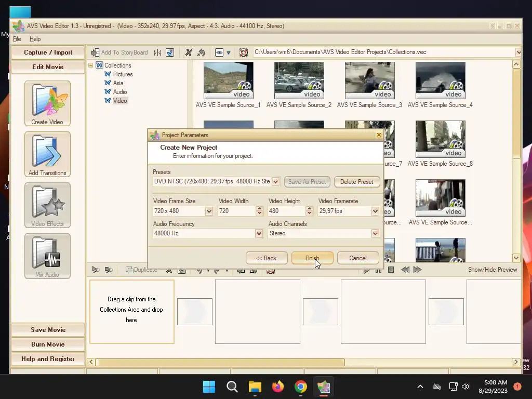
Task: Click the undo delete toolbar icon
Action: point(201,52)
